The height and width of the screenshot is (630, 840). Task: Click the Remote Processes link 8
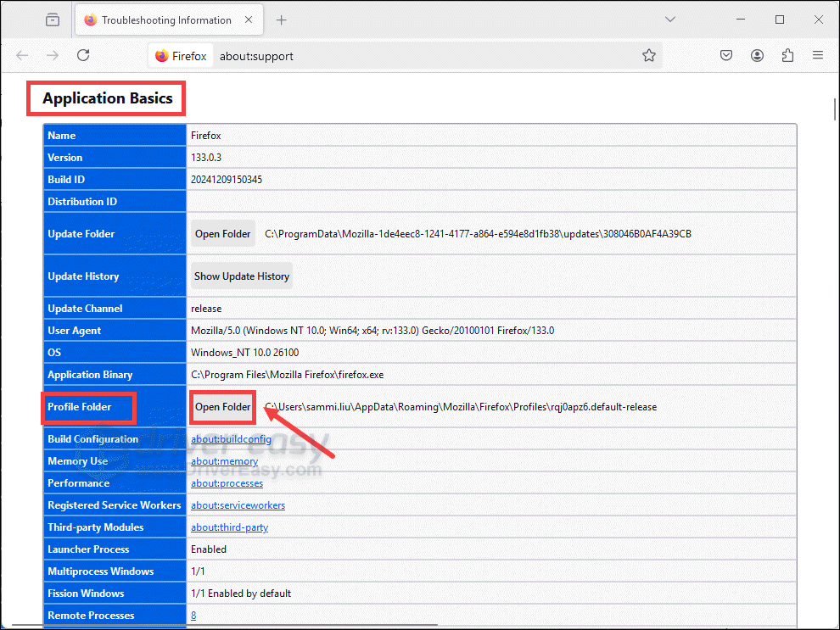click(x=193, y=616)
